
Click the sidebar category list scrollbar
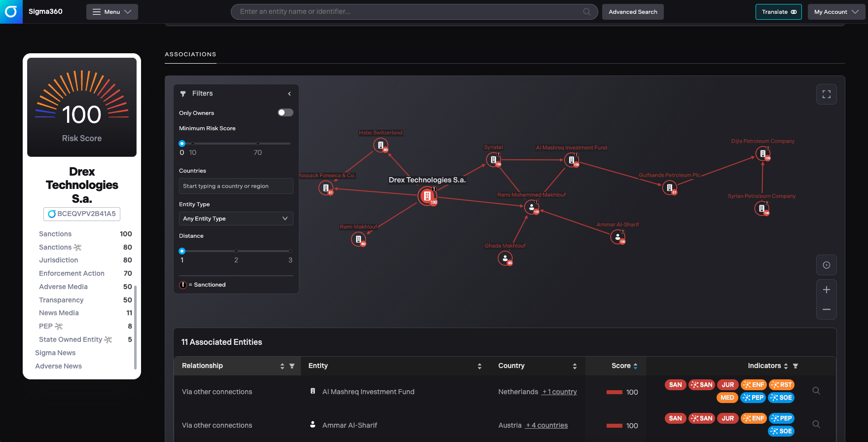coord(135,327)
